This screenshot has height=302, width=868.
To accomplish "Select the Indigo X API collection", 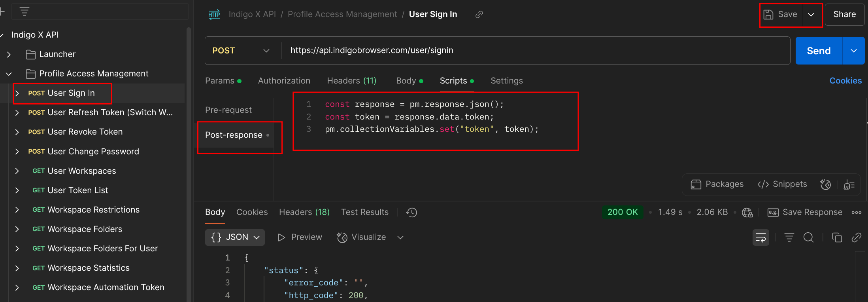I will pyautogui.click(x=35, y=35).
